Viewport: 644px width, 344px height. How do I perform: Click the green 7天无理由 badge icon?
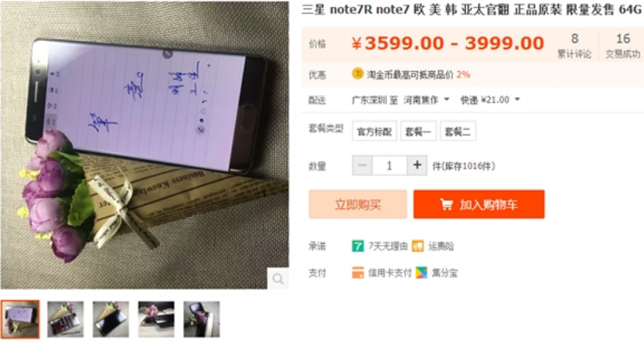tap(357, 247)
